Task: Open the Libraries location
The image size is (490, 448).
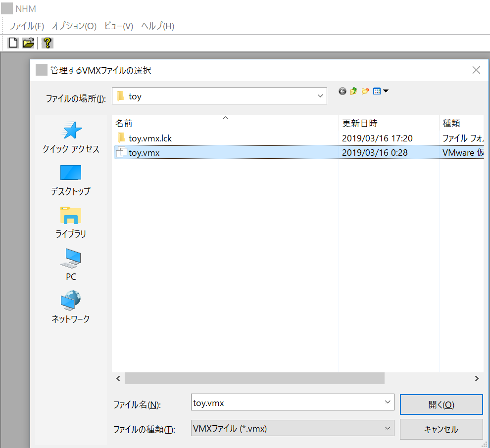Action: coord(71,223)
